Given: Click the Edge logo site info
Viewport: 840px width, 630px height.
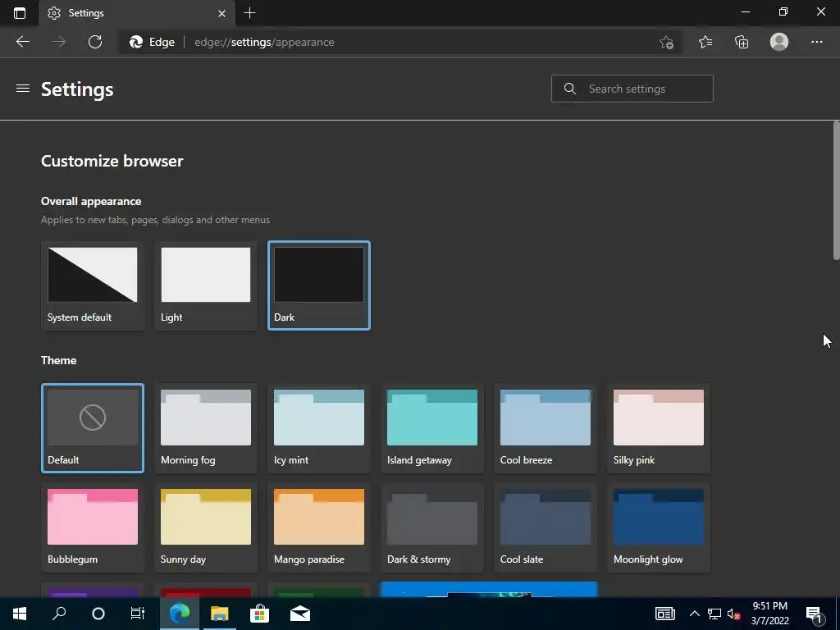Looking at the screenshot, I should [x=152, y=42].
